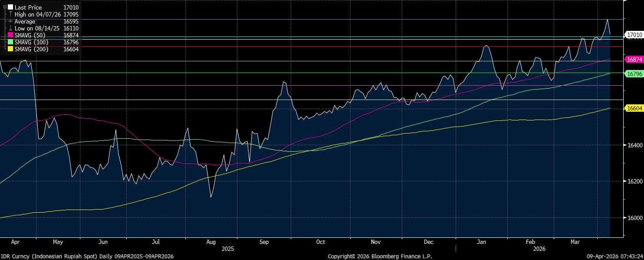Select the Low marker icon in legend
The image size is (644, 260).
10,28
